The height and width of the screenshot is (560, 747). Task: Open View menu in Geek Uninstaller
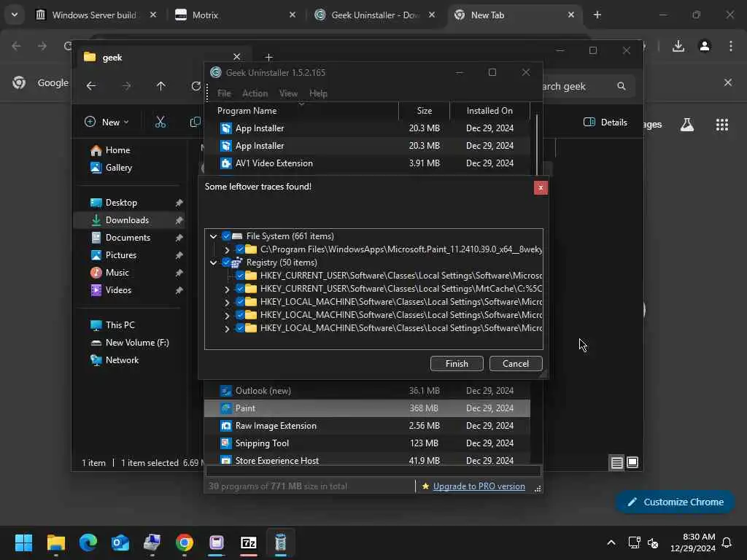288,93
